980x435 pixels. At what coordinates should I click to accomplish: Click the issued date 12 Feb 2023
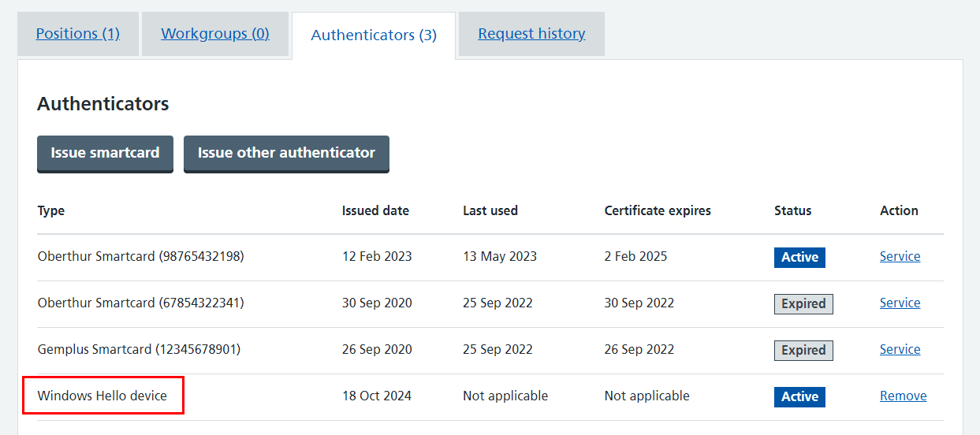tap(377, 257)
